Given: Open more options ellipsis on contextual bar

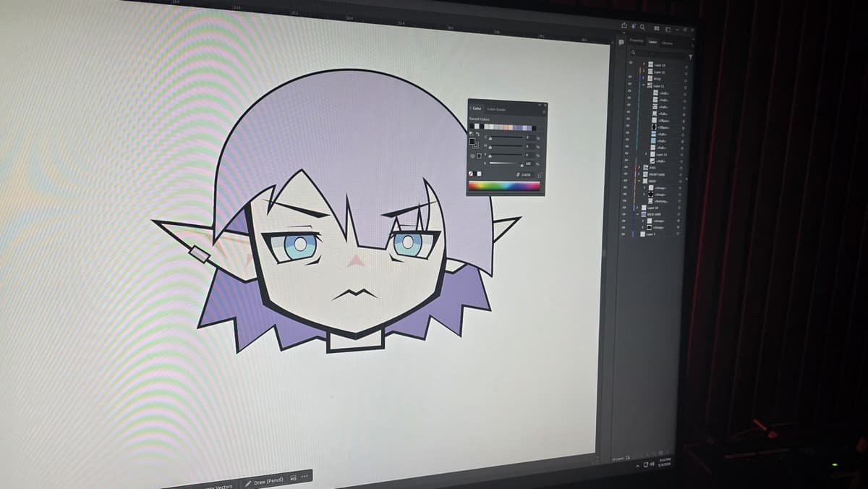Looking at the screenshot, I should (305, 477).
